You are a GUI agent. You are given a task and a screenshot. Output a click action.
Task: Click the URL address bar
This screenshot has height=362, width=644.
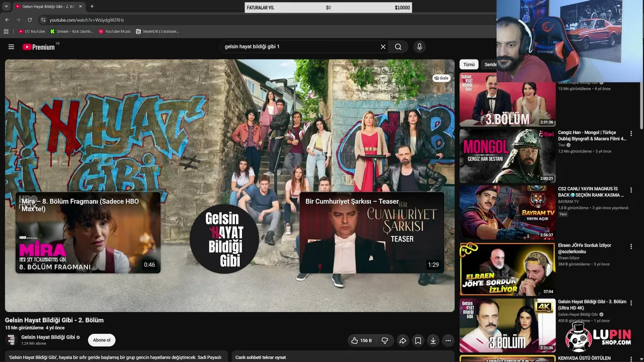pos(267,20)
